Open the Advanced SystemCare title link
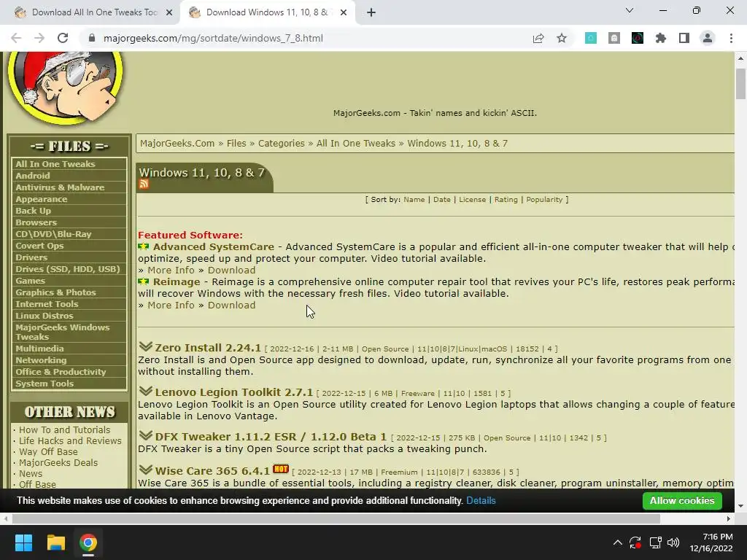 coord(214,246)
